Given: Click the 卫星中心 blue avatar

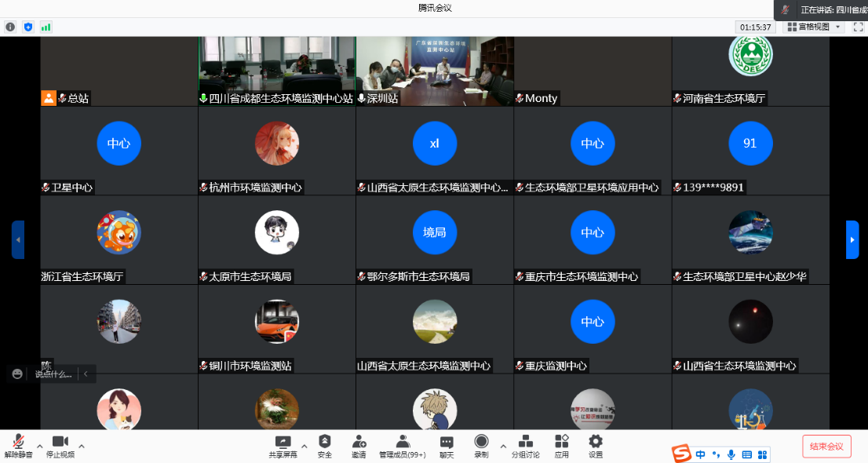Looking at the screenshot, I should pyautogui.click(x=119, y=144).
